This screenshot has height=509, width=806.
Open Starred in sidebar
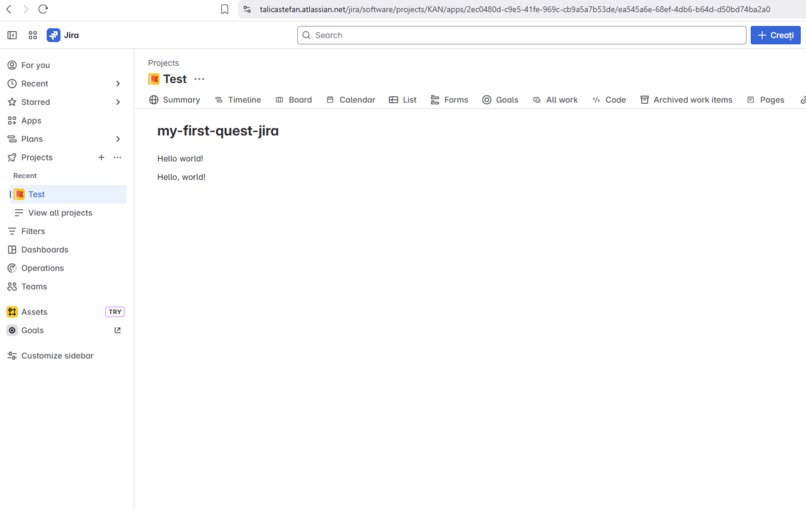[x=35, y=102]
